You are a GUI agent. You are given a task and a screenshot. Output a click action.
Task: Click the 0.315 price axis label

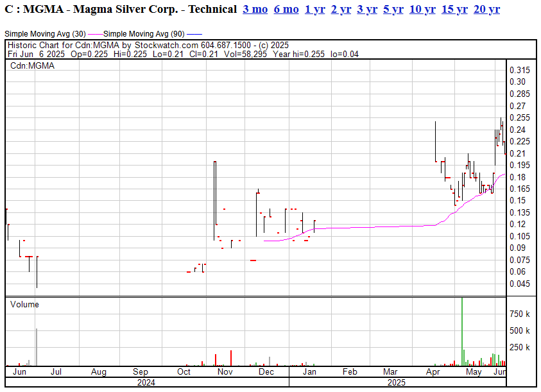point(520,70)
